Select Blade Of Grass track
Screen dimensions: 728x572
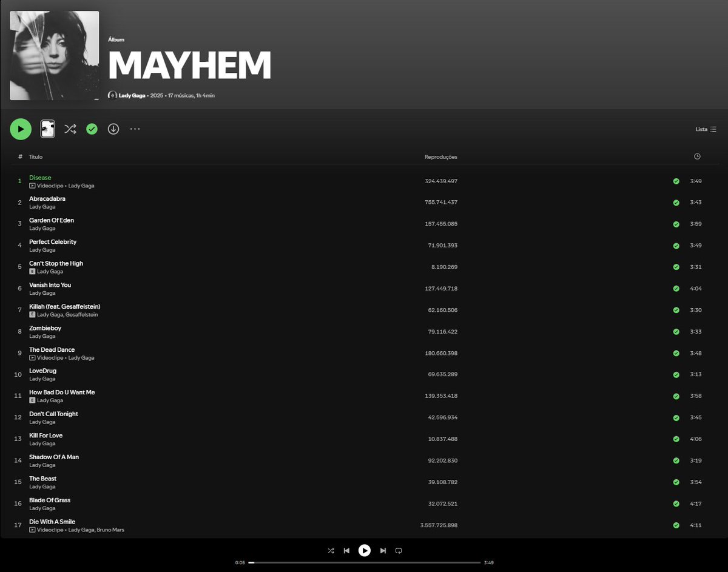point(50,500)
